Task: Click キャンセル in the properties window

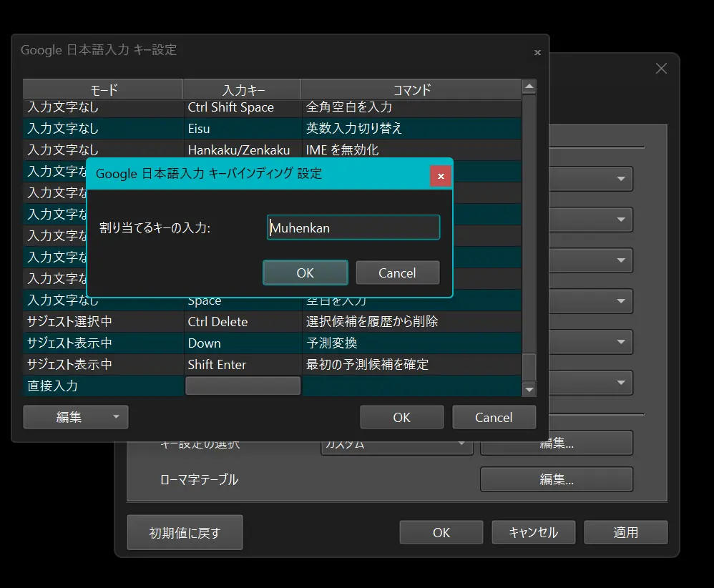Action: pyautogui.click(x=533, y=532)
